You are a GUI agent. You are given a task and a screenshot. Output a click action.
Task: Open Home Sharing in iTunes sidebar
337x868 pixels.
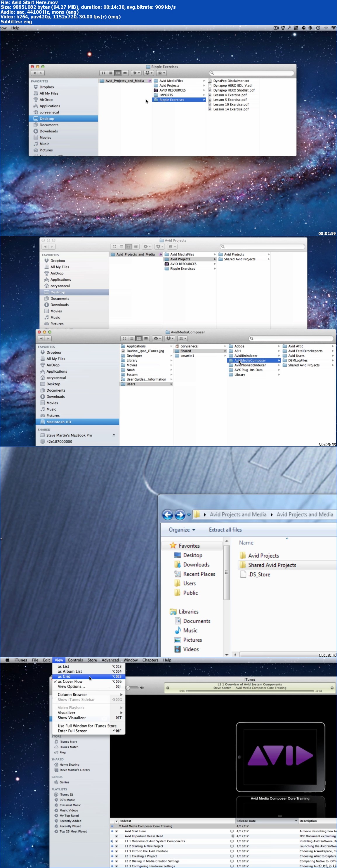[x=67, y=765]
